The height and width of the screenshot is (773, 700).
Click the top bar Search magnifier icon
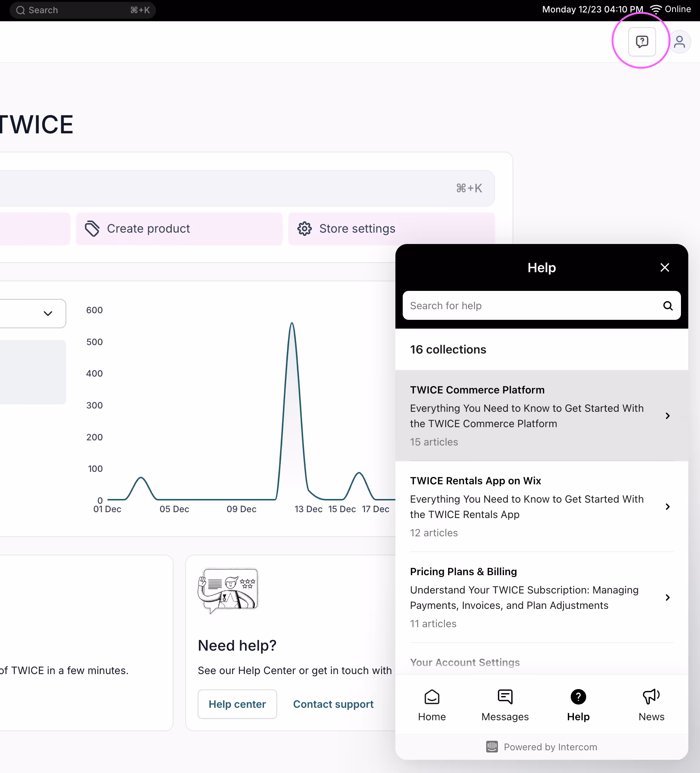21,10
